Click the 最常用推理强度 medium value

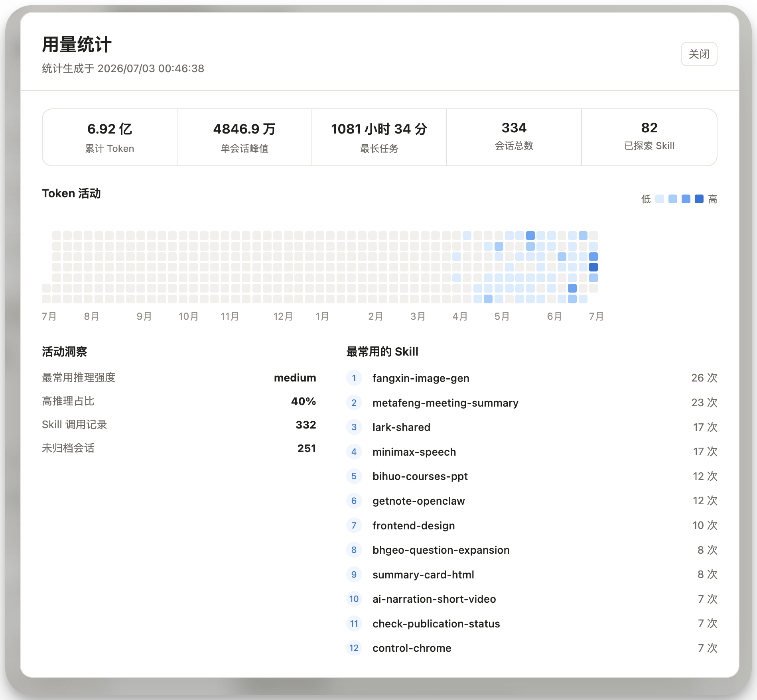295,378
